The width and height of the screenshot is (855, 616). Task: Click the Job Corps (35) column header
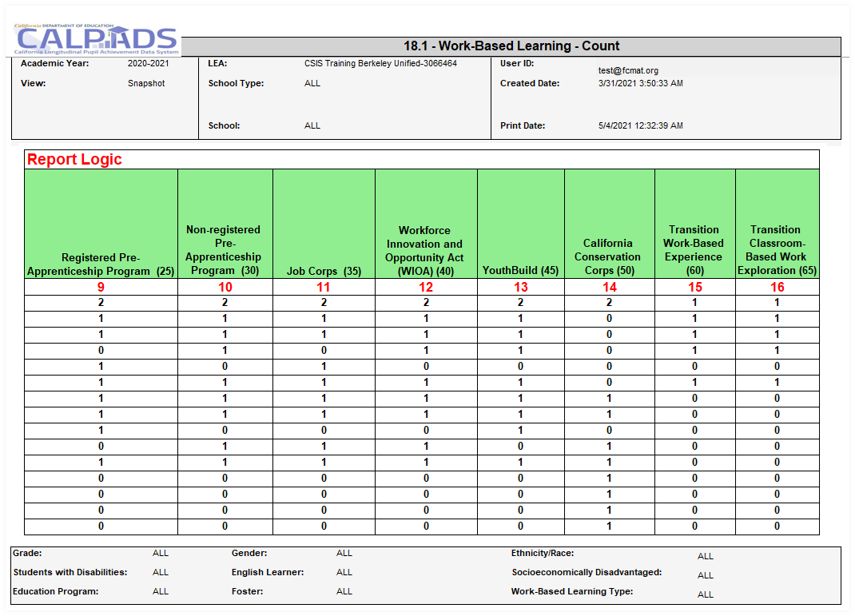tap(324, 271)
